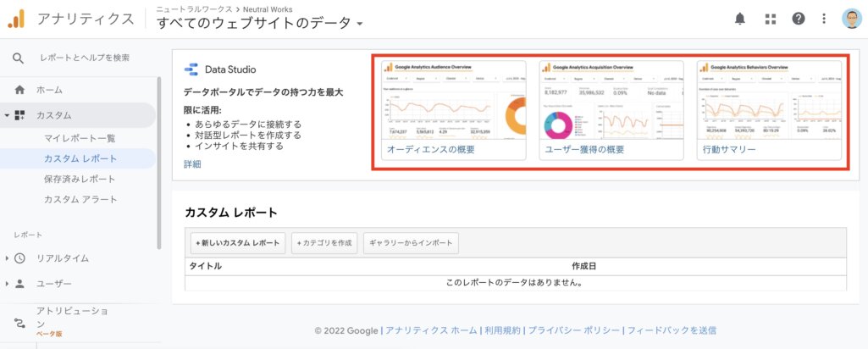Click the Realtime clock icon

pos(20,258)
